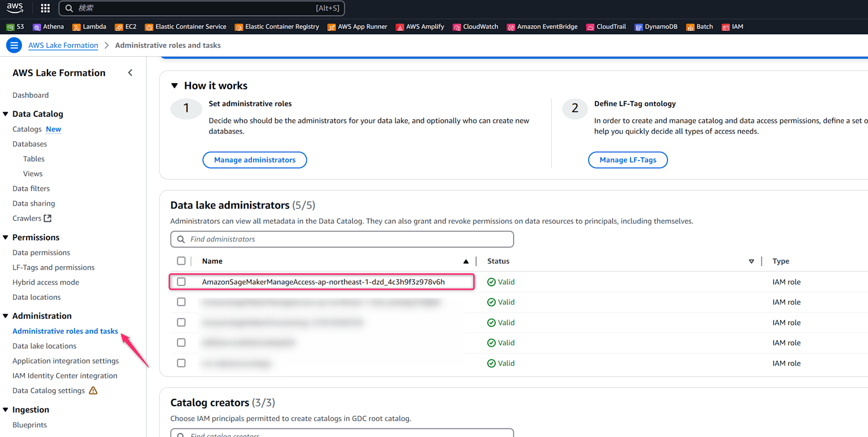Check the AmazonSageMakerManageAccess role checkbox

click(181, 282)
